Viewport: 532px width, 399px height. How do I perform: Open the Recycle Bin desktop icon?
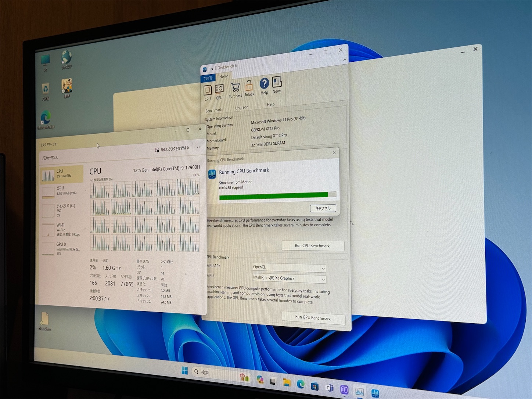click(x=45, y=91)
